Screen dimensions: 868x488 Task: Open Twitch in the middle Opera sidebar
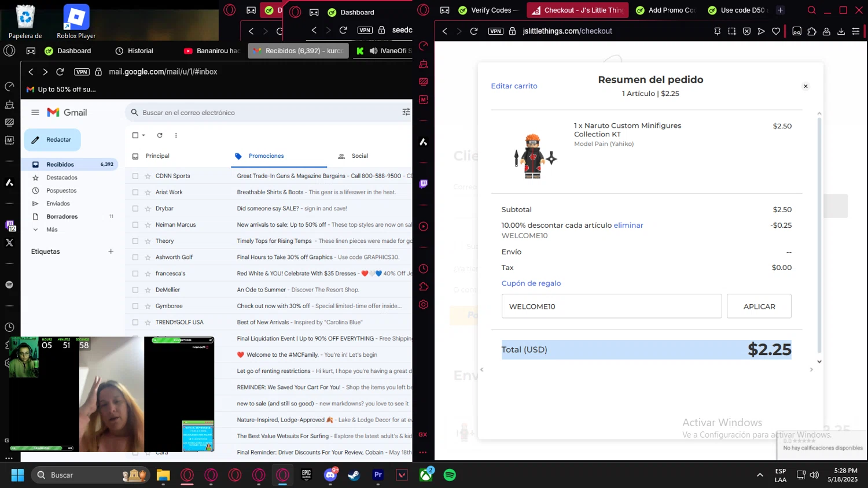[x=424, y=184]
